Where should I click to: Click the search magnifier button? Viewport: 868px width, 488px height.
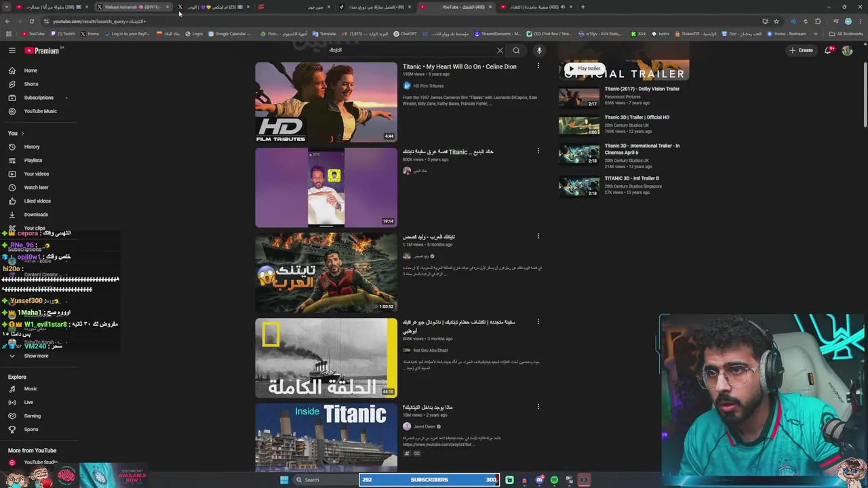coord(516,50)
